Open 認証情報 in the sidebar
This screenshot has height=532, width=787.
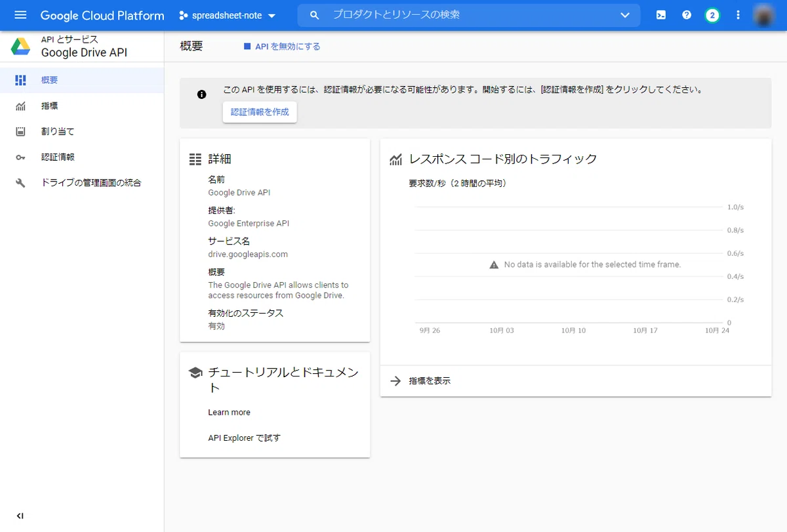82,157
